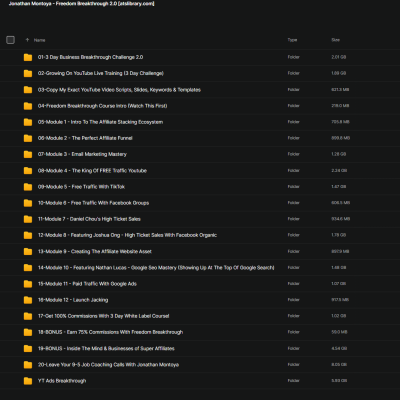
Task: Select '20-Leave Your 9-5 Job Coaching Calls' name
Action: point(108,365)
